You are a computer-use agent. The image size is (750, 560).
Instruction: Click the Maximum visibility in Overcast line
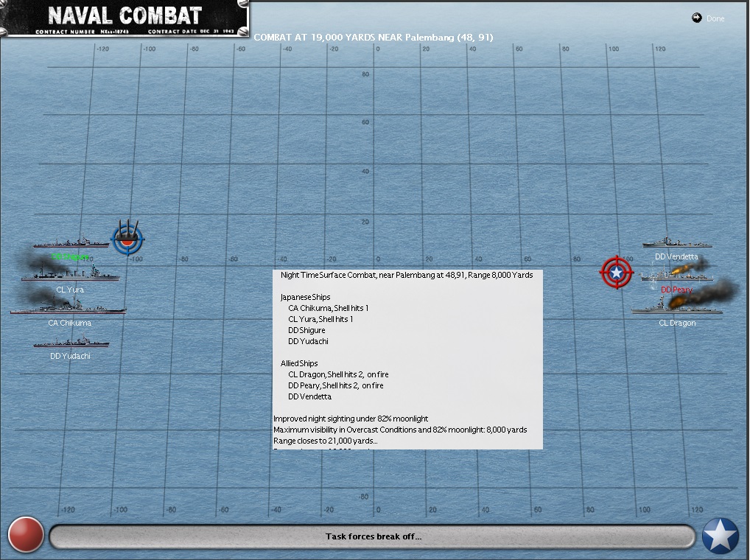coord(400,430)
